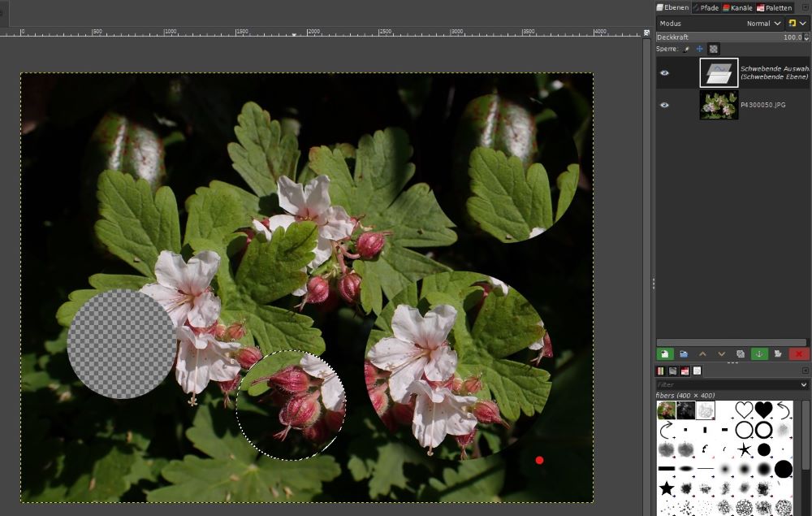Switch to the Kanäle tab

point(737,7)
